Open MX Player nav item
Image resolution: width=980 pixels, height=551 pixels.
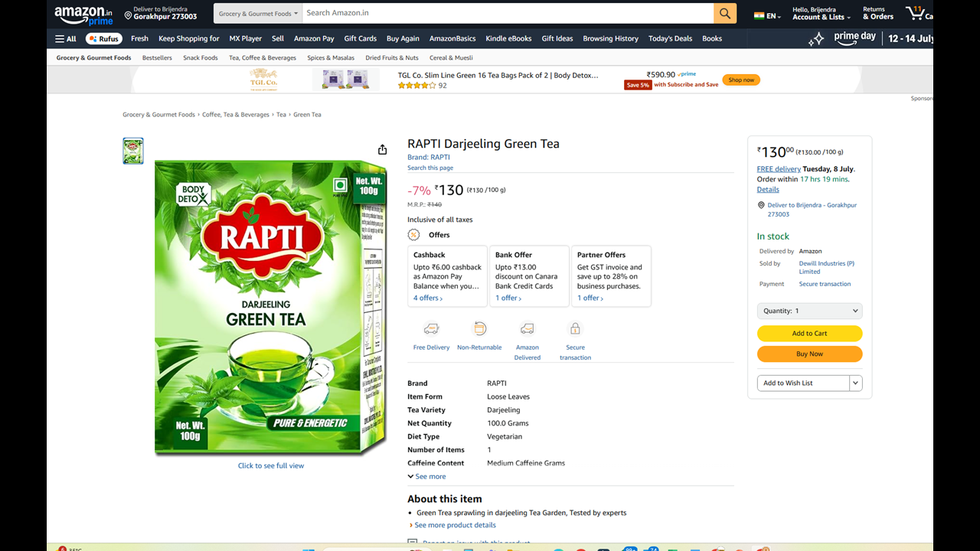tap(246, 38)
